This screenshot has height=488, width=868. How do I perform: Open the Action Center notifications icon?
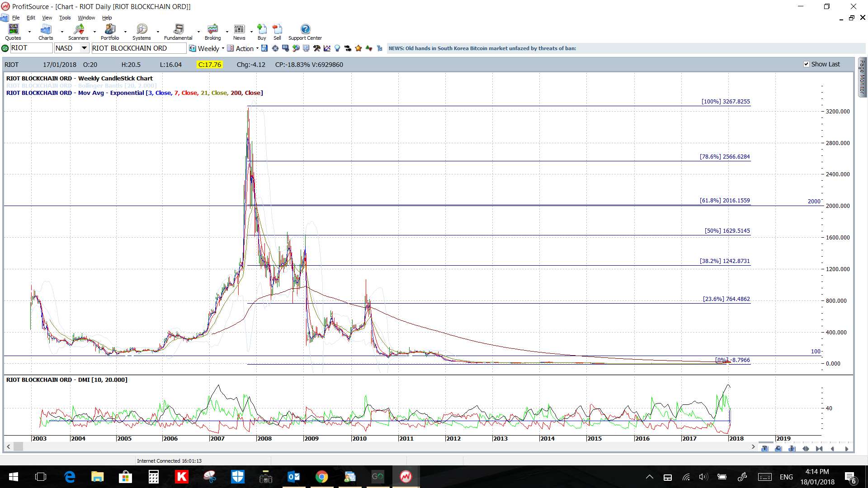850,477
